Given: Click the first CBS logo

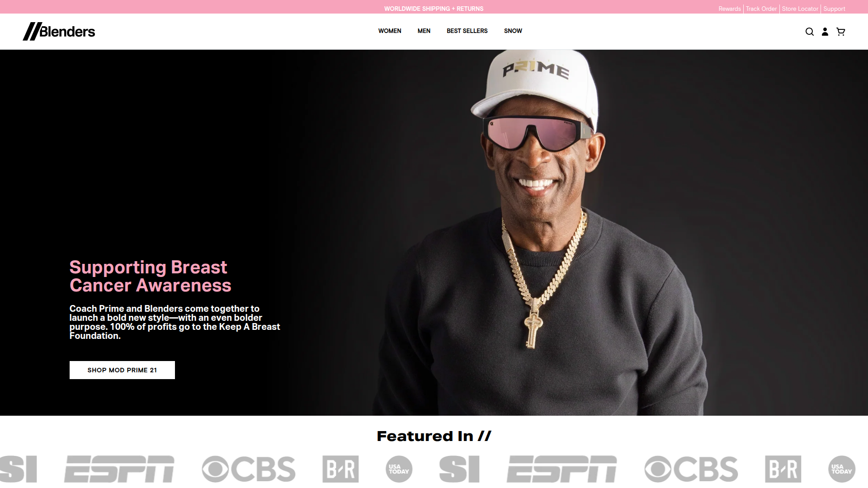Looking at the screenshot, I should point(249,469).
